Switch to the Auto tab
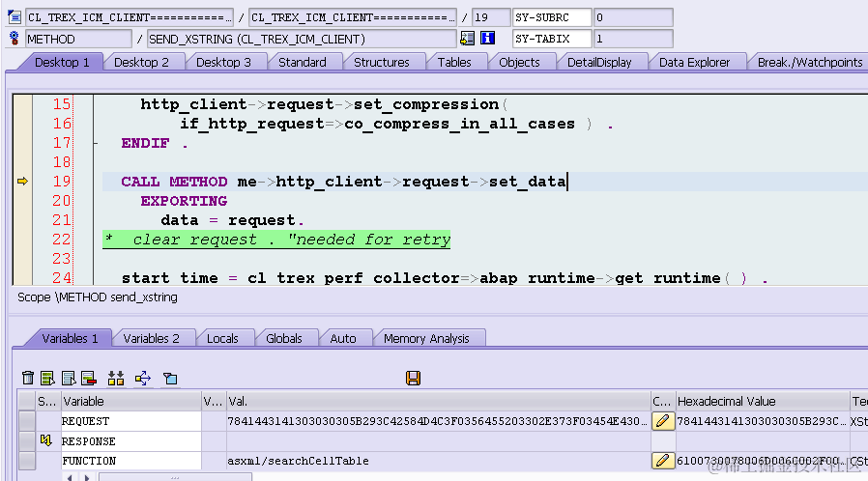 [343, 338]
